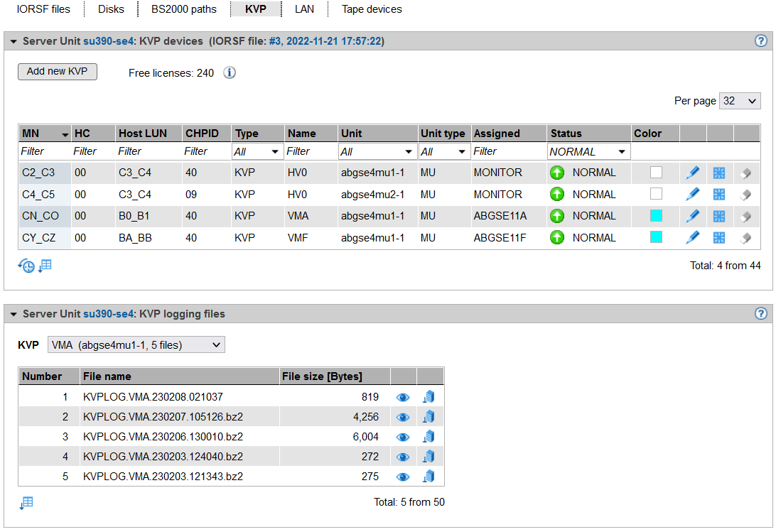This screenshot has width=776, height=532.
Task: Open the Status filter dropdown showing NORMAL
Action: point(588,151)
